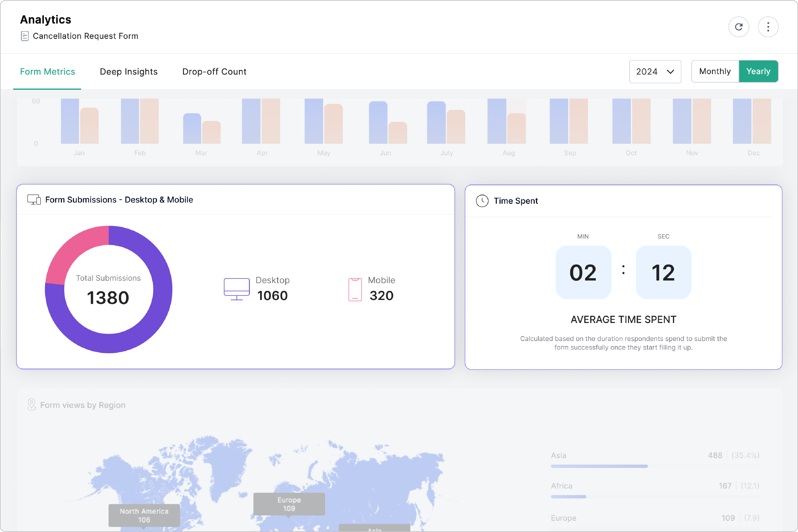Click the Asia progress bar in region list

tap(599, 466)
